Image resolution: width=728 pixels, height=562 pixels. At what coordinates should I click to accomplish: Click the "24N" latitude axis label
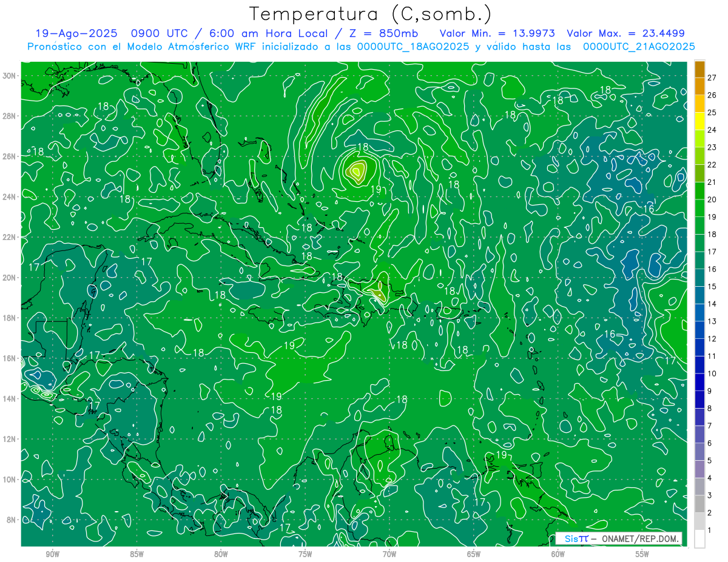(10, 196)
